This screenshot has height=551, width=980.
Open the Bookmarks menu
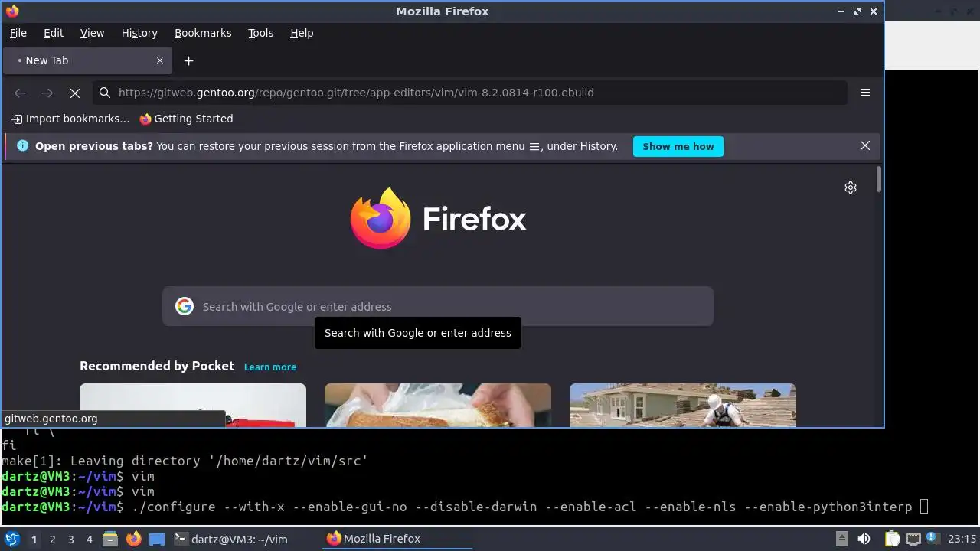pyautogui.click(x=203, y=33)
